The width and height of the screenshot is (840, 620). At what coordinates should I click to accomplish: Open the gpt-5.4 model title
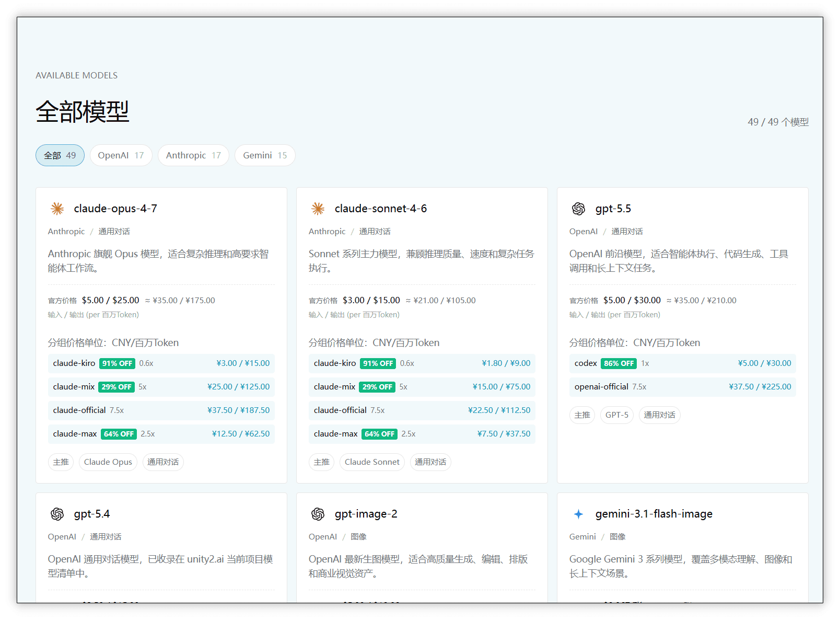pos(92,514)
